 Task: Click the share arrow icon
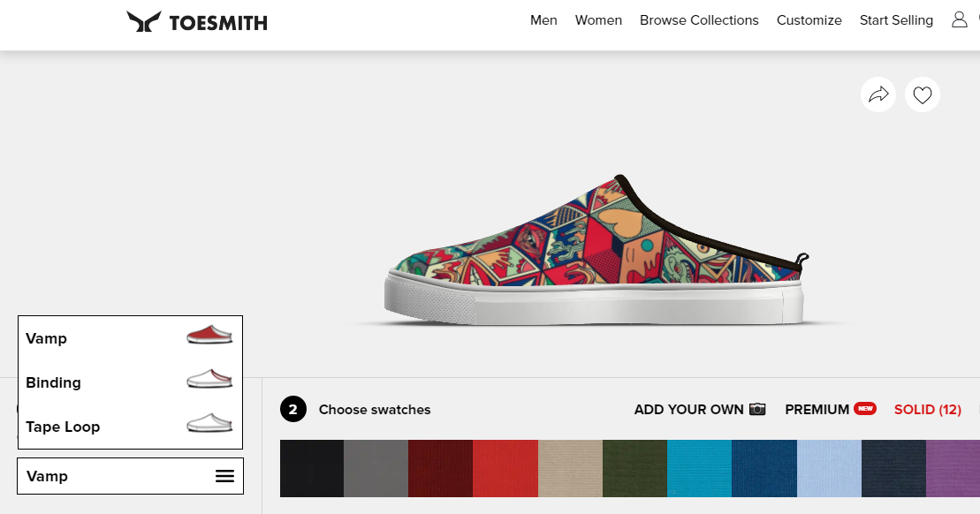(x=878, y=94)
